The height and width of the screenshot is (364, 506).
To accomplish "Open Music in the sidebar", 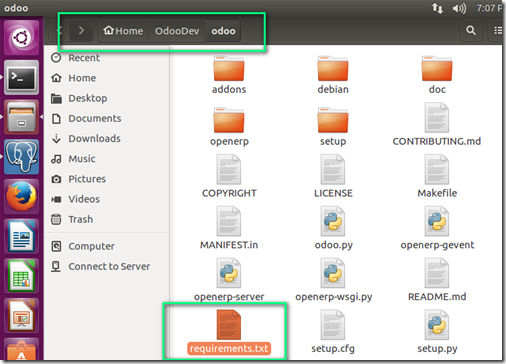I will pos(107,159).
